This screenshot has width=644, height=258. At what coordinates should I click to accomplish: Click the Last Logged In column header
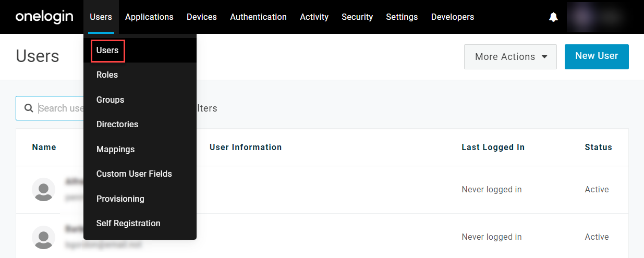tap(493, 148)
